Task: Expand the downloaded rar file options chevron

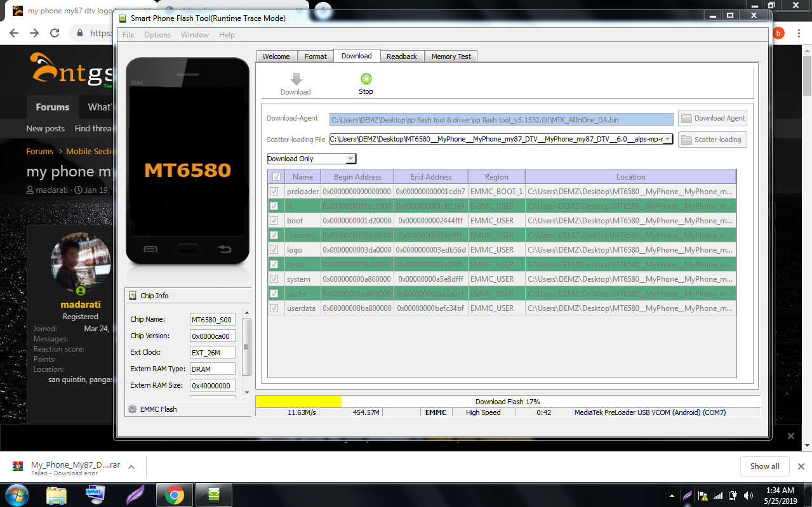Action: (131, 466)
